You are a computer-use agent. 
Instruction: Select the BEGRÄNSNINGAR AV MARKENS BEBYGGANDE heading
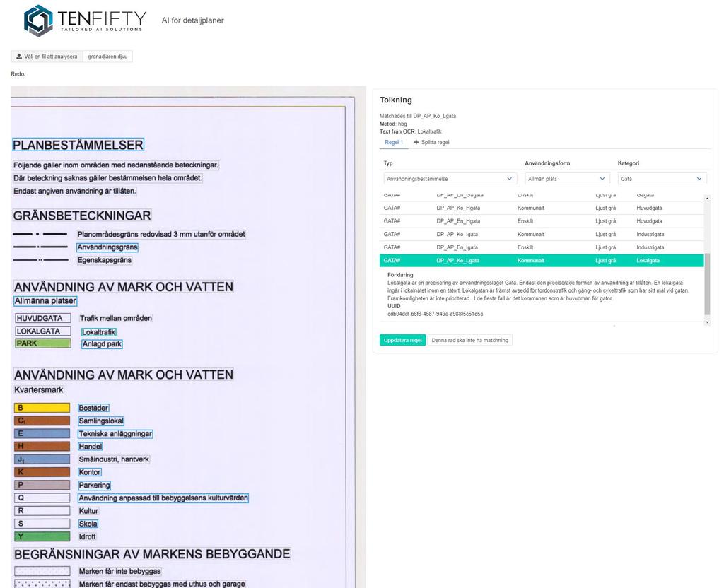pyautogui.click(x=152, y=554)
